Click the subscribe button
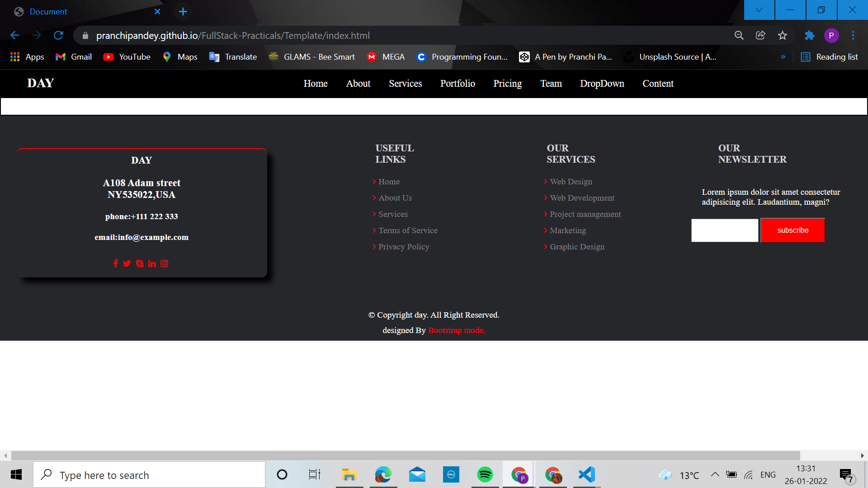This screenshot has height=488, width=868. click(x=792, y=230)
